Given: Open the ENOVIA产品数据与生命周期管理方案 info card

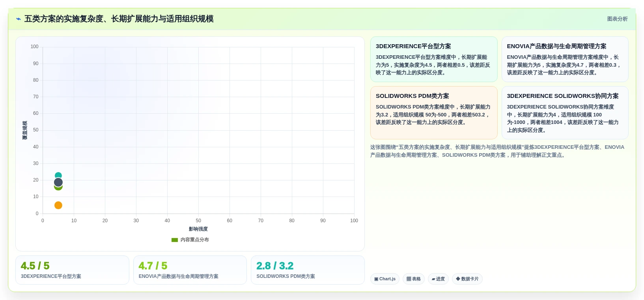Looking at the screenshot, I should (x=565, y=59).
